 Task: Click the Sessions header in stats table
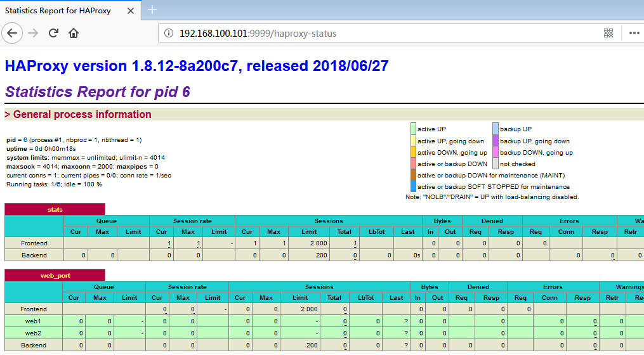point(329,221)
